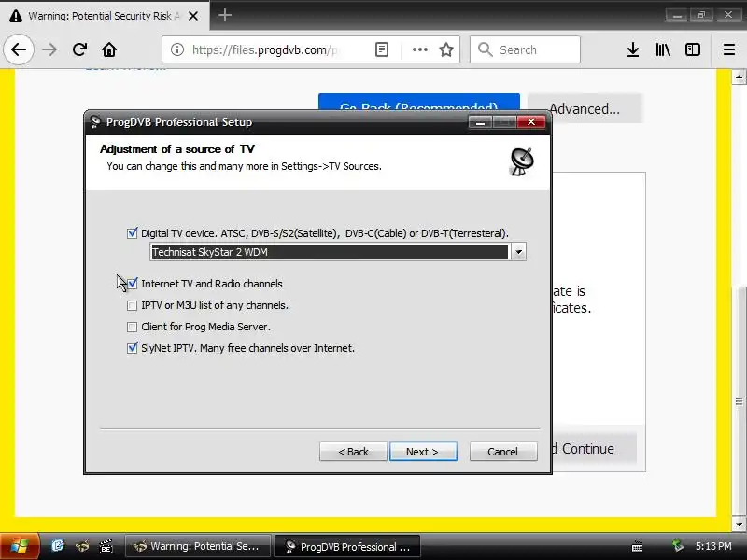Uncheck SlyNet IPTV free channels option
This screenshot has width=747, height=560.
[132, 348]
